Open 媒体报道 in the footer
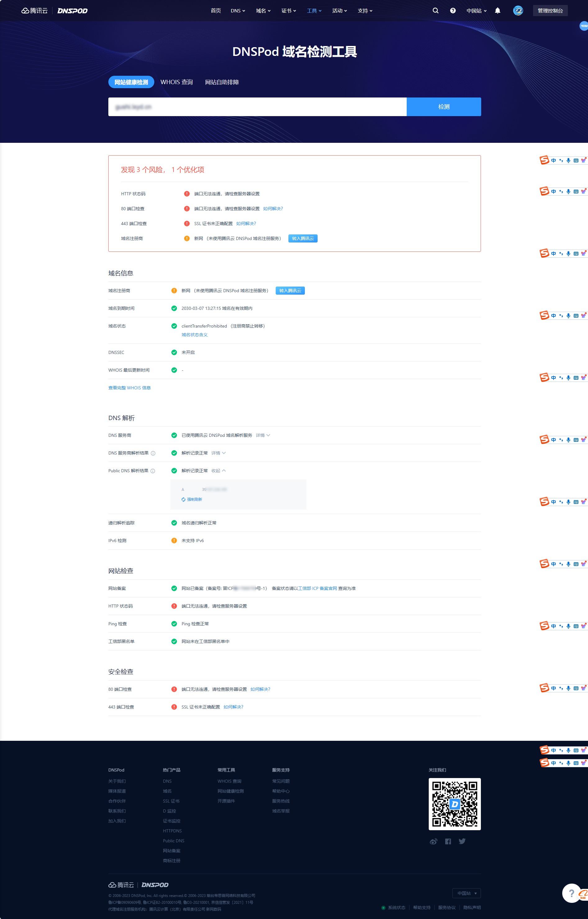This screenshot has width=588, height=919. coord(117,791)
